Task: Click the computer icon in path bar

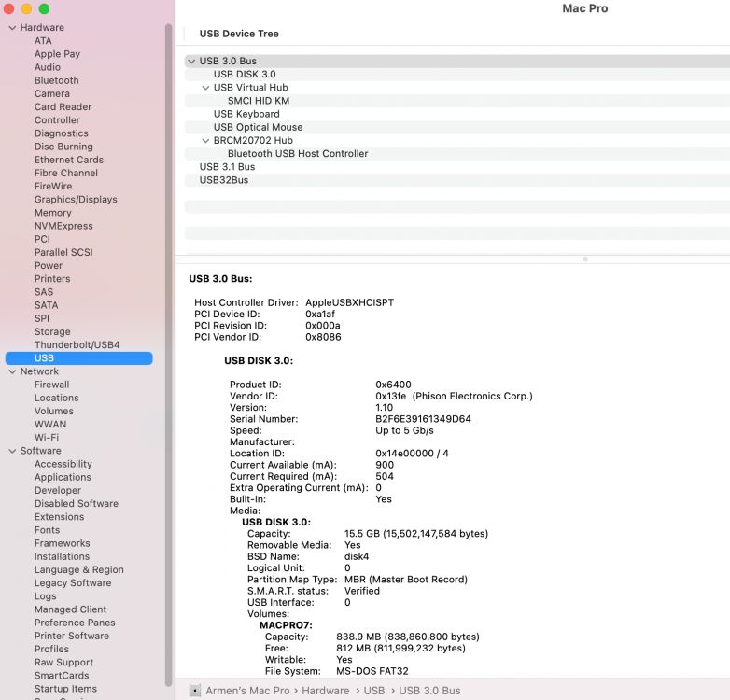Action: [195, 691]
